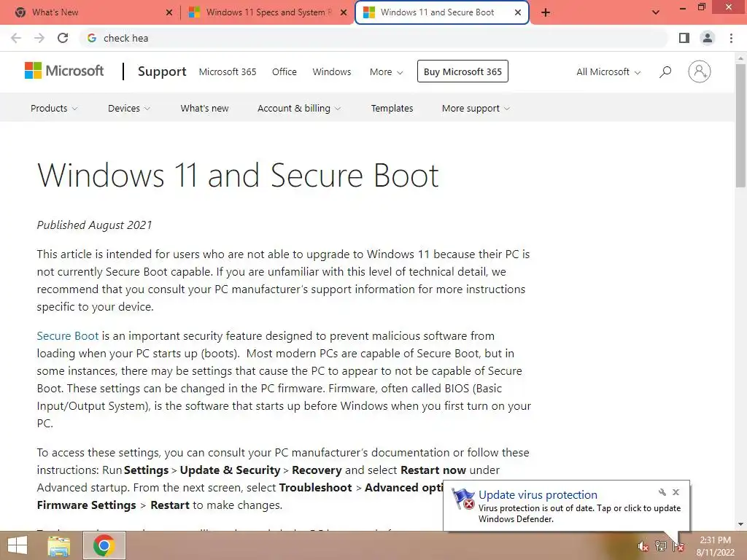Open the Support home link
Viewport: 747px width, 560px height.
coord(162,71)
